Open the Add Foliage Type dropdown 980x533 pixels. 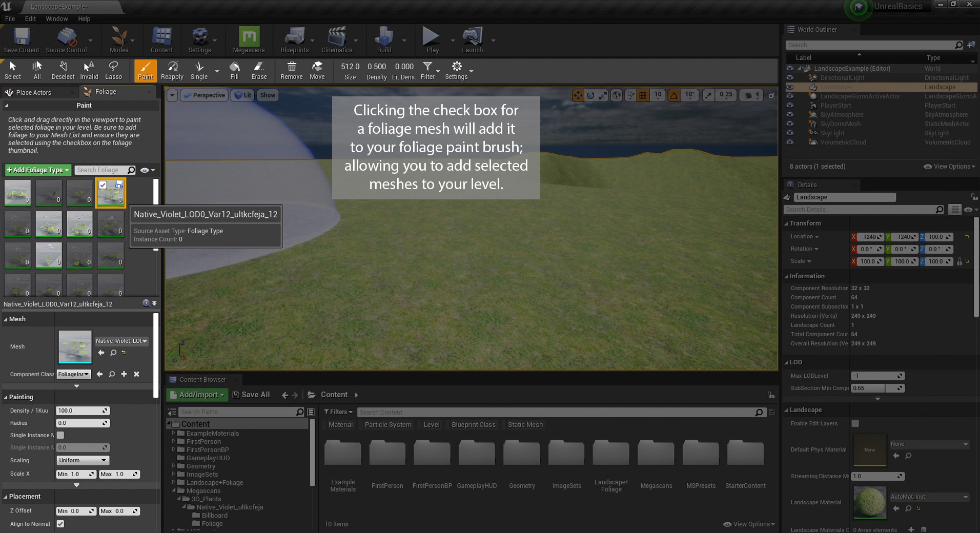pos(38,170)
